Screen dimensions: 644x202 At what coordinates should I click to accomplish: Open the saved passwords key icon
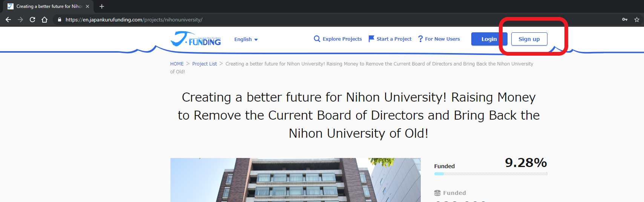pyautogui.click(x=625, y=20)
